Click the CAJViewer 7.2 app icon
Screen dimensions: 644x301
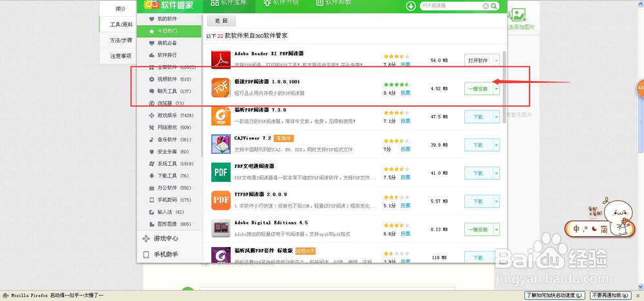(220, 144)
